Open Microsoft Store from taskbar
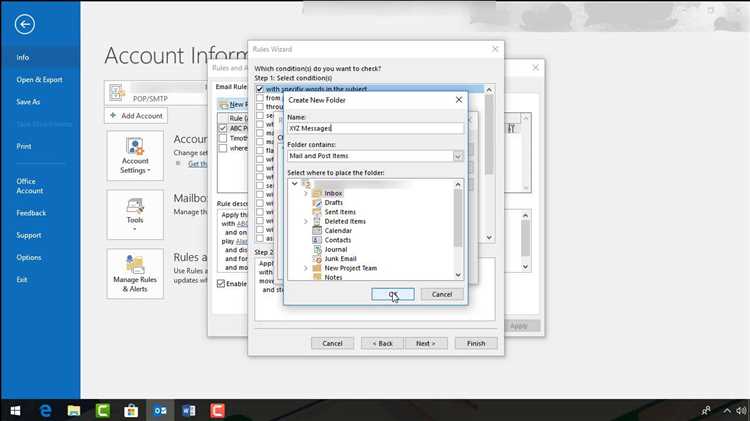Image resolution: width=750 pixels, height=421 pixels. point(131,410)
